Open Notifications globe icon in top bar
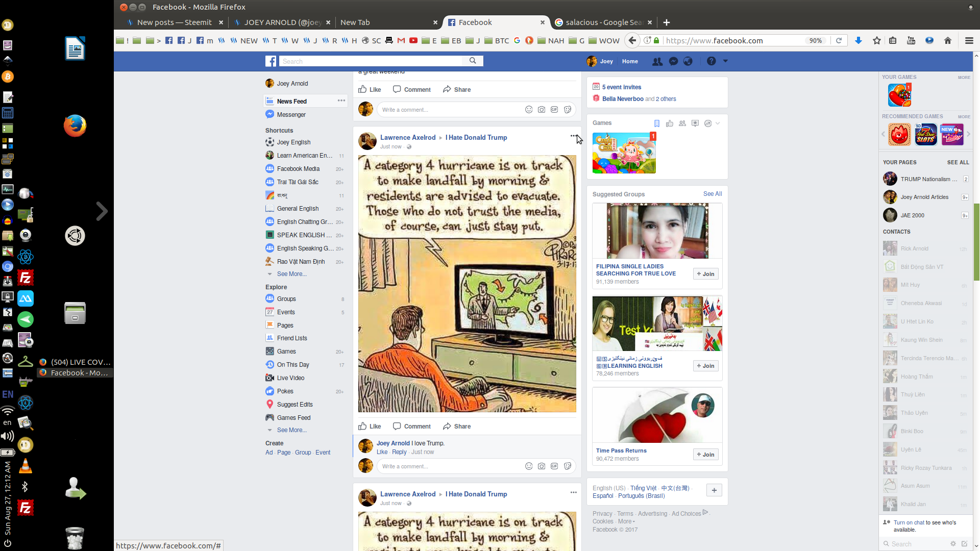Screen dimensions: 980x551 tap(688, 61)
